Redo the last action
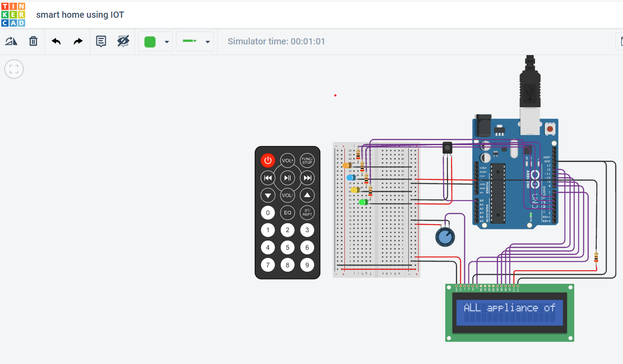The image size is (623, 364). (x=78, y=41)
